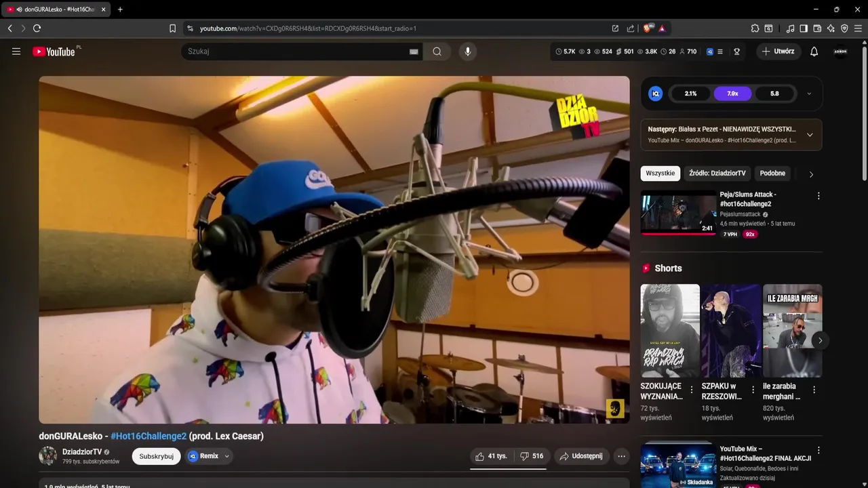Click the page vertical scrollbar

[864, 113]
